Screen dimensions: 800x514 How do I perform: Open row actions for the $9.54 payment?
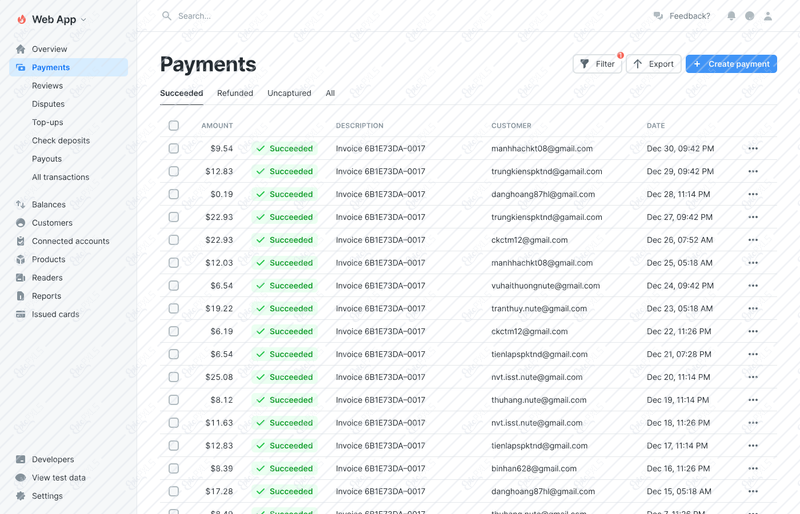pyautogui.click(x=753, y=149)
